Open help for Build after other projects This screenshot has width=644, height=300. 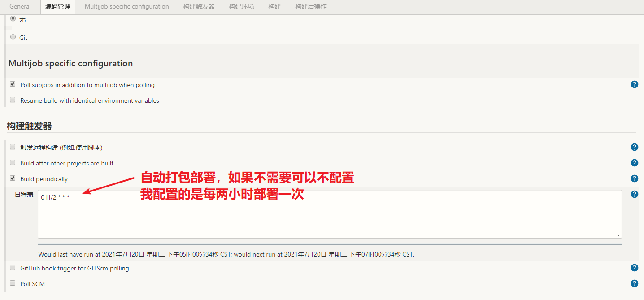point(634,162)
